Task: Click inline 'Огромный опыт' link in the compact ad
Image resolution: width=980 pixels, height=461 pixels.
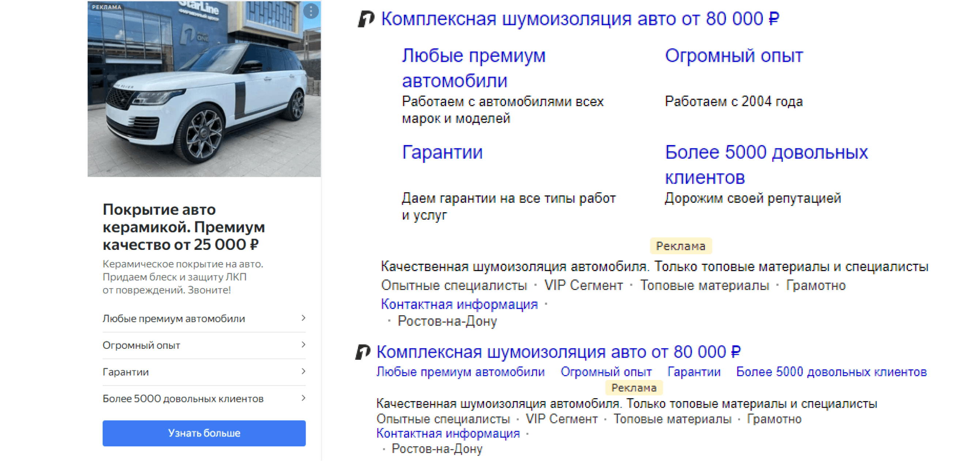Action: click(606, 372)
